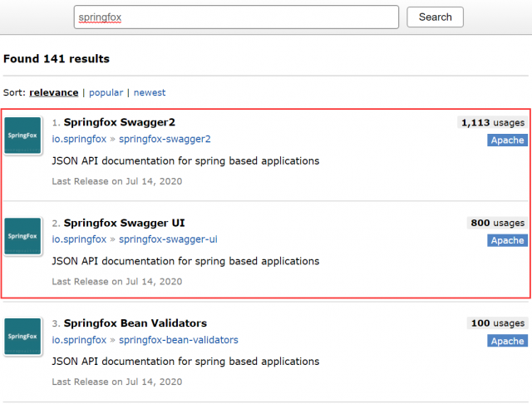Sort results by newest
532x404 pixels.
coord(150,93)
